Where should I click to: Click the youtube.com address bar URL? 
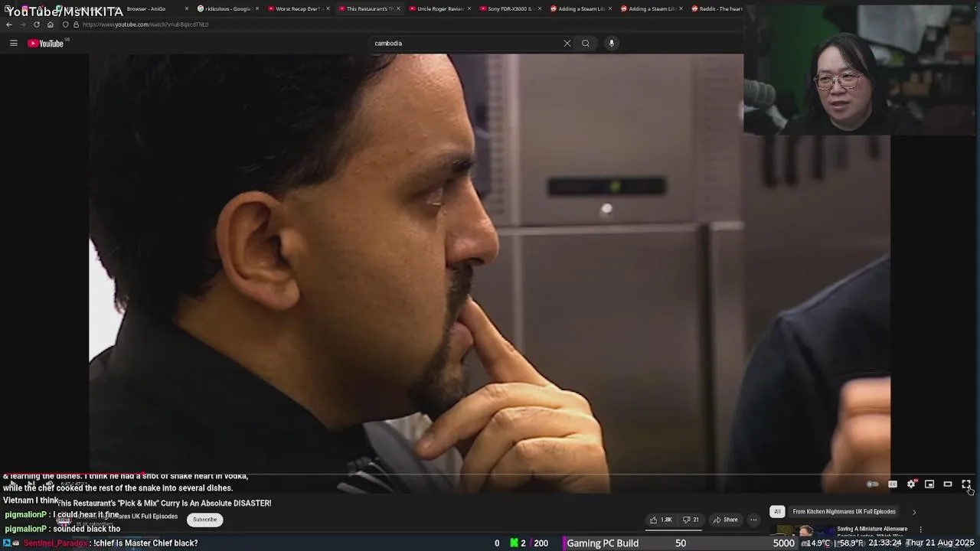(145, 24)
